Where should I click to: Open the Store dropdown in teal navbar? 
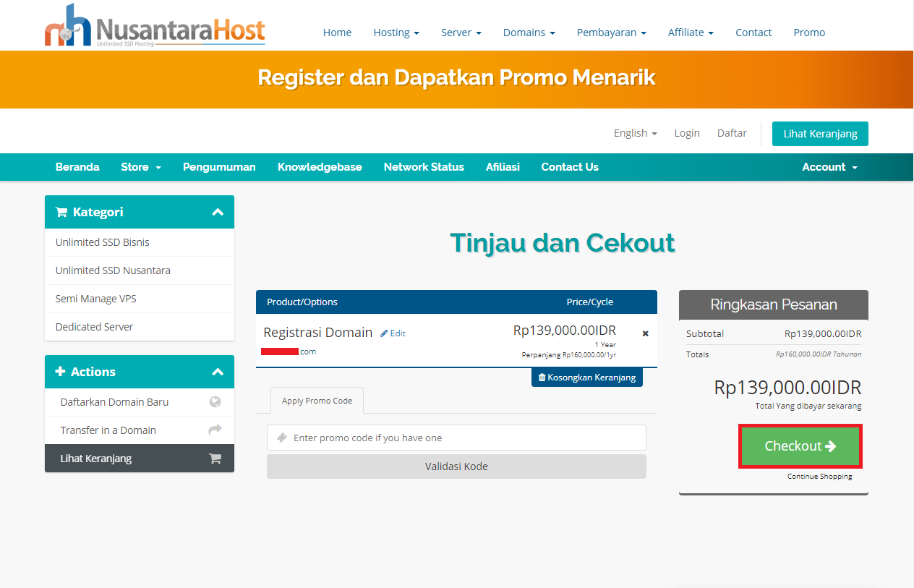click(x=140, y=167)
